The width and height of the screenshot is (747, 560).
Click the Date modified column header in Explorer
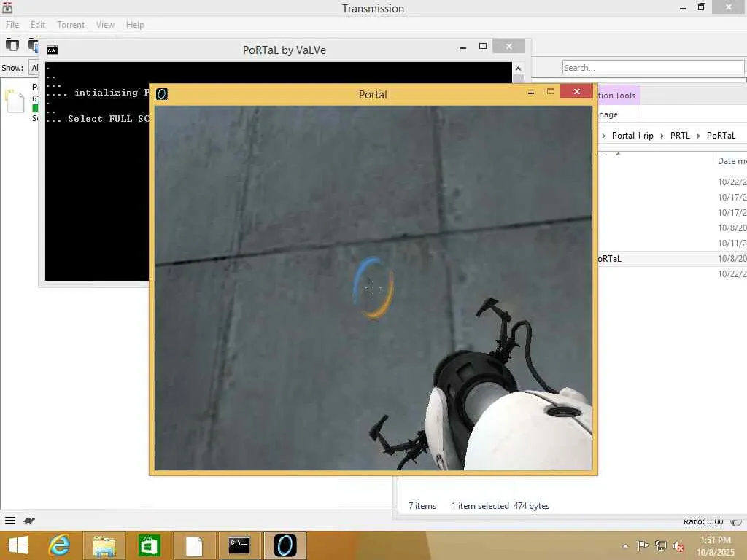click(732, 161)
